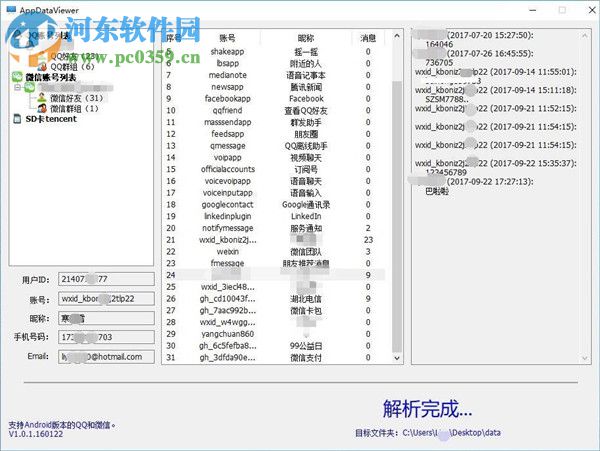
Task: Select the voiceinputapp row
Action: click(274, 193)
